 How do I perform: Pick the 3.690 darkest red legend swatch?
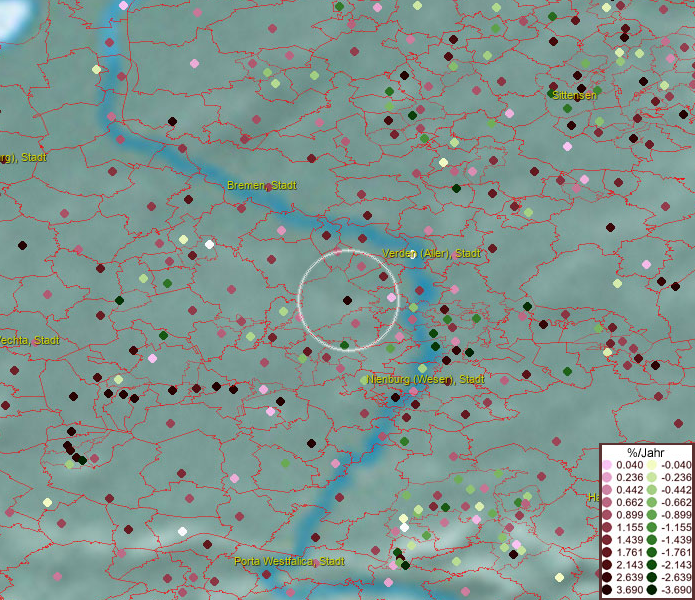[608, 590]
